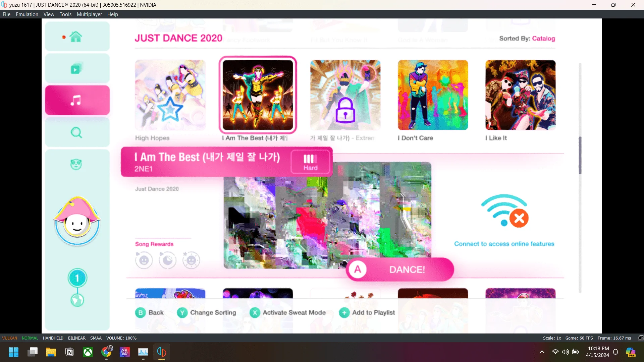The image size is (644, 362).
Task: Click the Back label
Action: click(x=156, y=313)
